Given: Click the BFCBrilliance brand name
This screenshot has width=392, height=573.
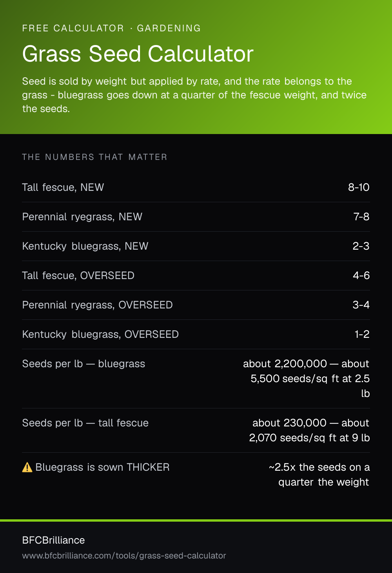Looking at the screenshot, I should pos(53,540).
